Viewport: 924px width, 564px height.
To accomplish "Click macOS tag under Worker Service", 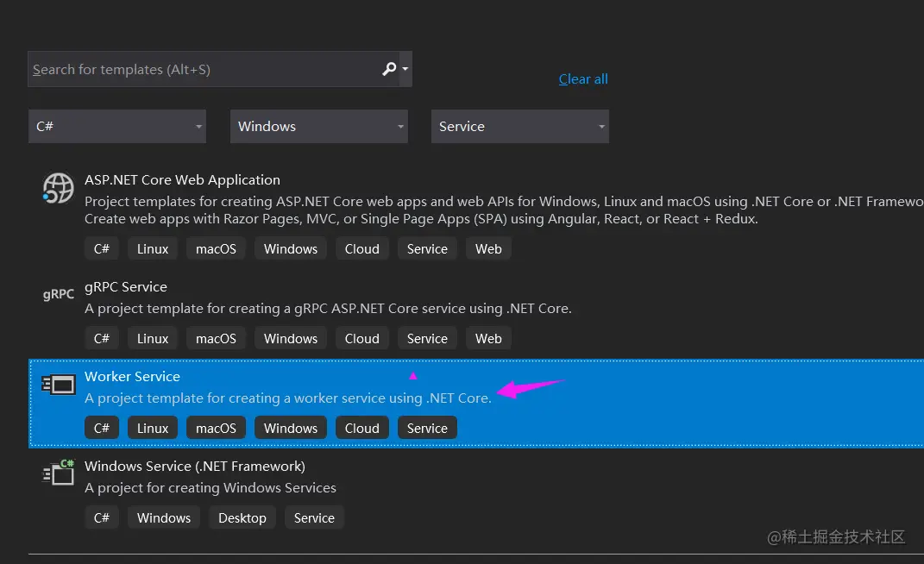I will tap(216, 428).
